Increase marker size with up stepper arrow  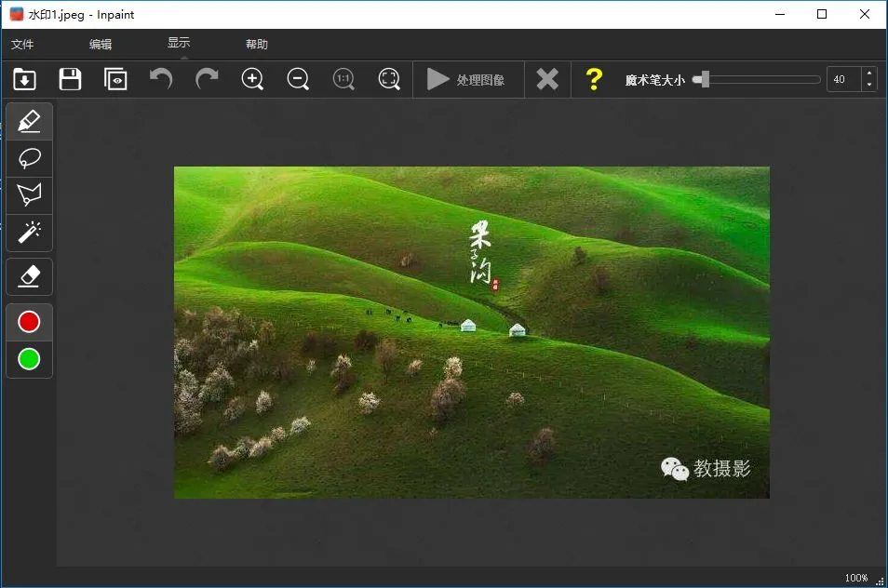tap(869, 73)
